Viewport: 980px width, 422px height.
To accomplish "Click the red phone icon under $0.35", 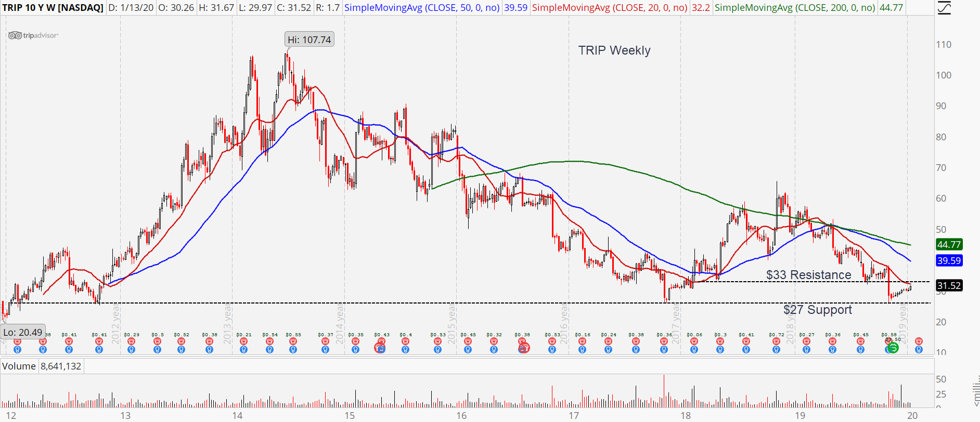I will [x=355, y=341].
